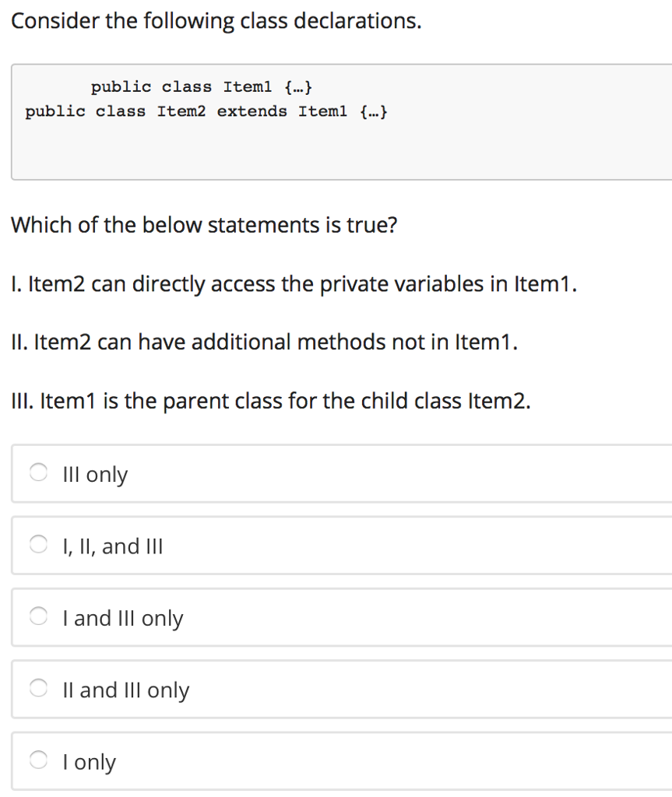
Task: Click "Item2" in the second code line
Action: click(181, 111)
